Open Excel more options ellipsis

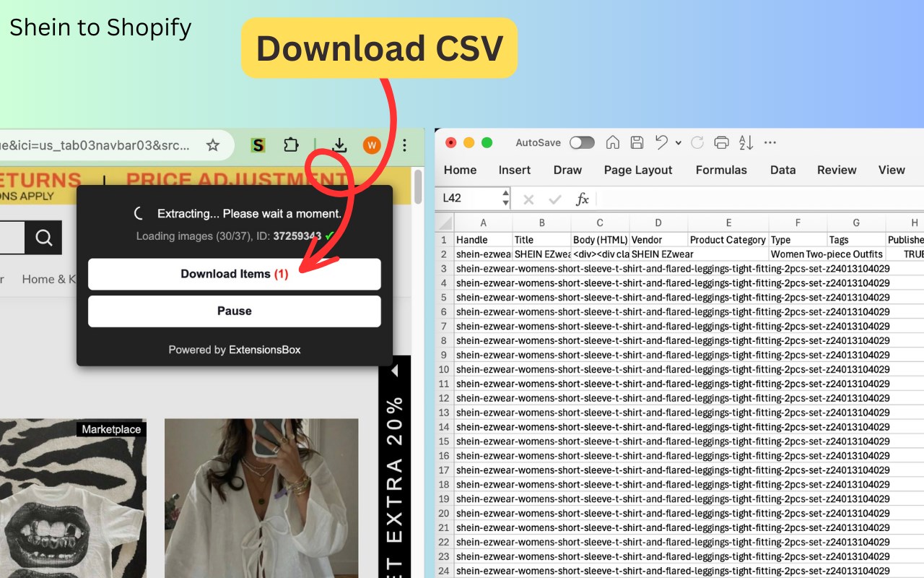click(x=770, y=142)
